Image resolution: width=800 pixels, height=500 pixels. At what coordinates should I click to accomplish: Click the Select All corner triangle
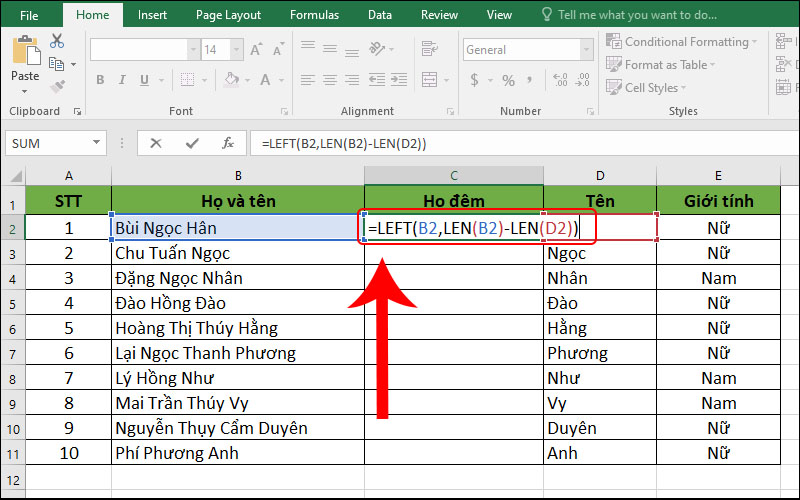14,177
